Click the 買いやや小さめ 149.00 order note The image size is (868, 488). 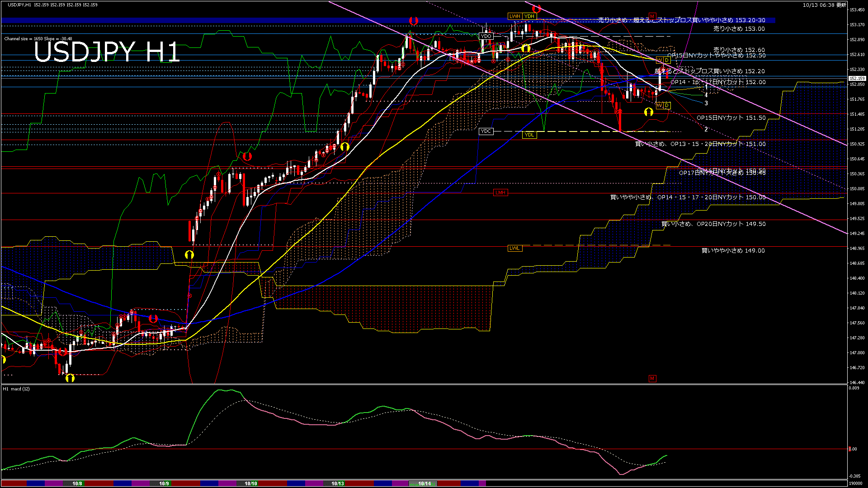[733, 250]
